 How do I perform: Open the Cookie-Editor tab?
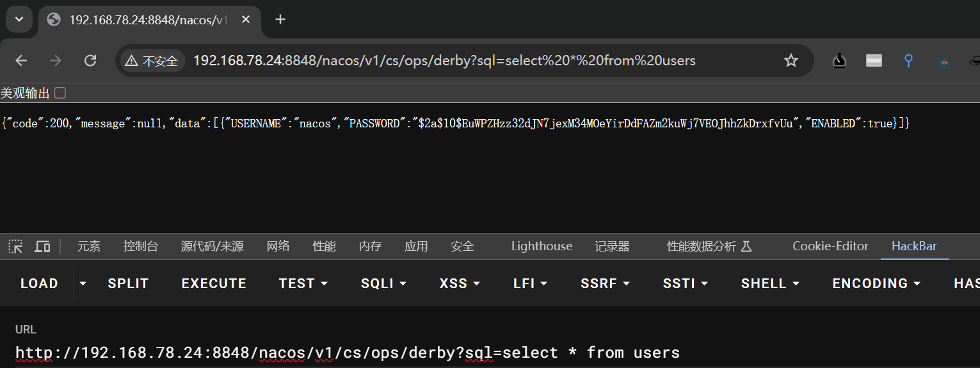830,246
